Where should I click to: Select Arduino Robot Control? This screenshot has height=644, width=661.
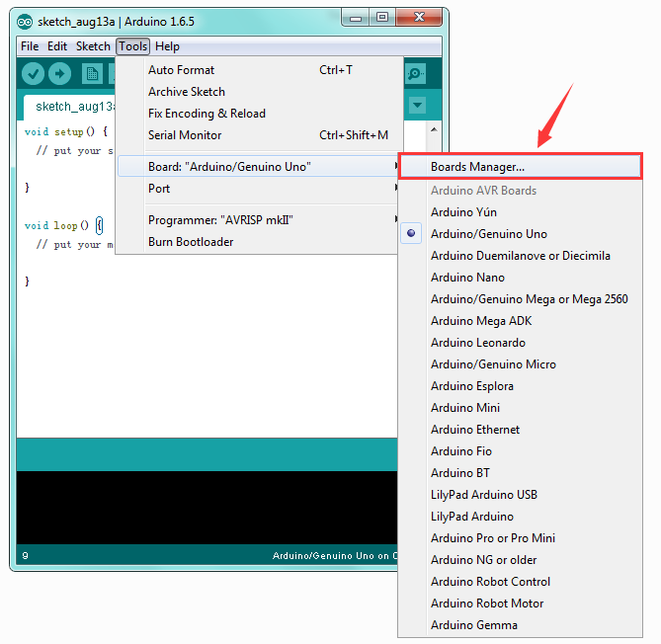[520, 582]
